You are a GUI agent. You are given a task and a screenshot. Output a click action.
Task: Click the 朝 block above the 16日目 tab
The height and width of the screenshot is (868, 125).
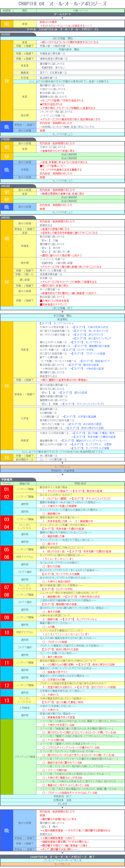point(7,24)
